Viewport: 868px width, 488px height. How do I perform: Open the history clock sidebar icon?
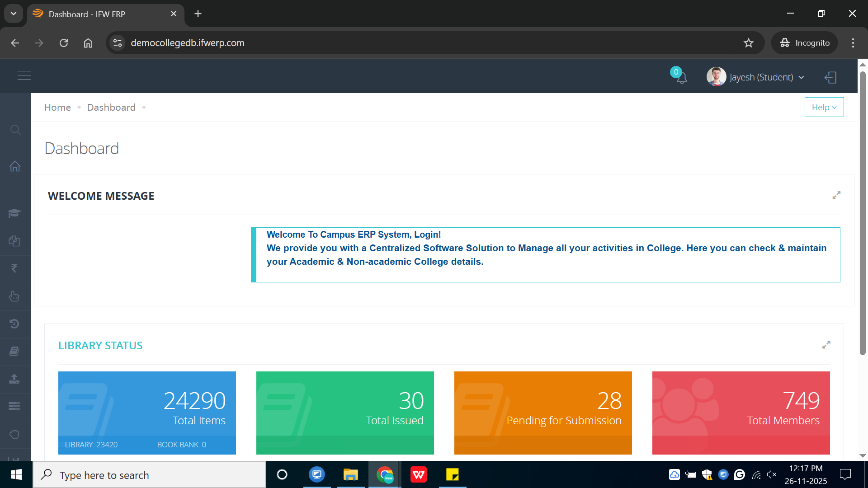(x=14, y=324)
